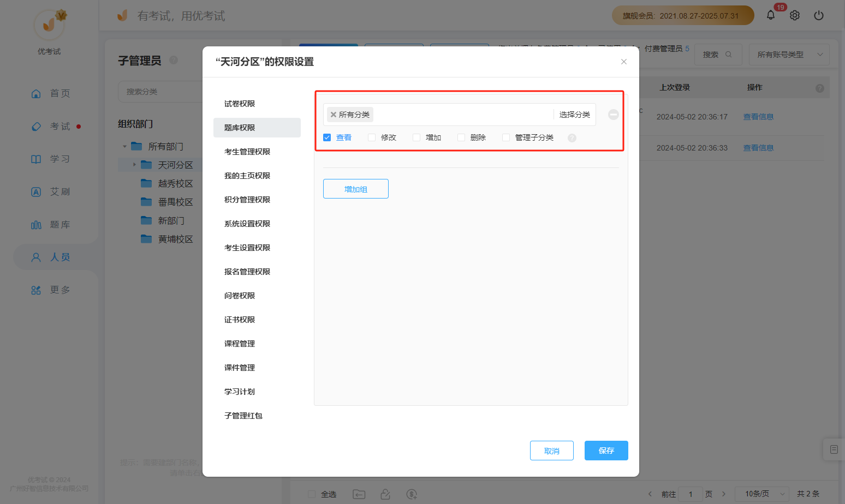
Task: Select 试卷权限 tab in dialog
Action: (x=257, y=104)
